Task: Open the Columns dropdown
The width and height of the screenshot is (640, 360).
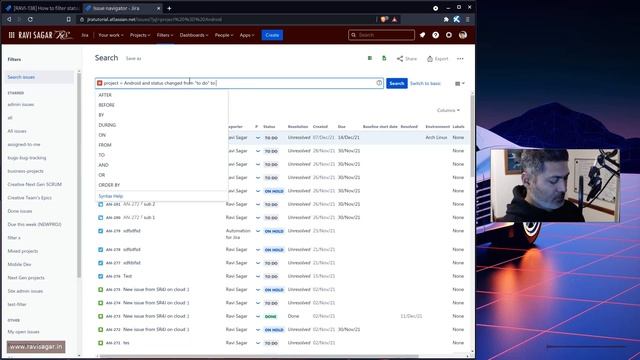Action: pyautogui.click(x=448, y=110)
